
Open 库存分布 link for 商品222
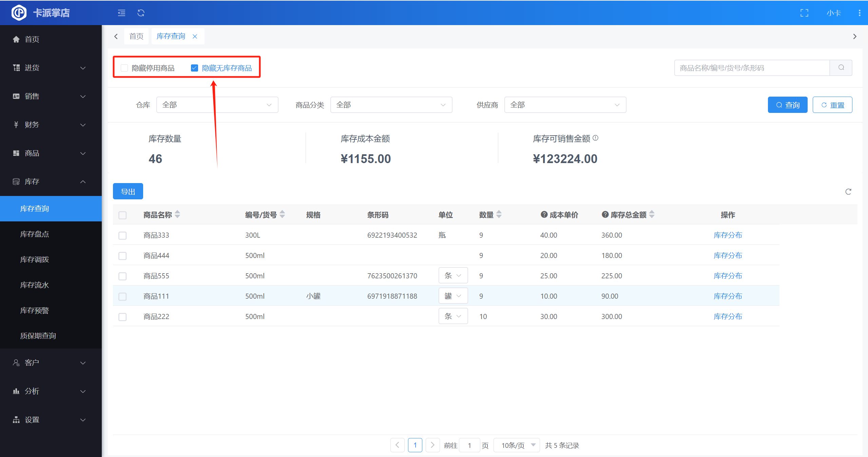tap(728, 316)
